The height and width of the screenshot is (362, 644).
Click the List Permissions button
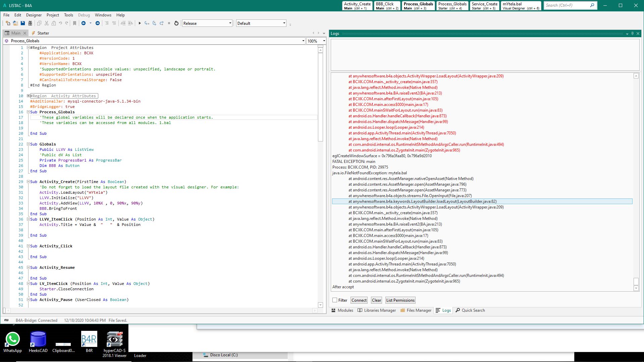click(x=400, y=300)
